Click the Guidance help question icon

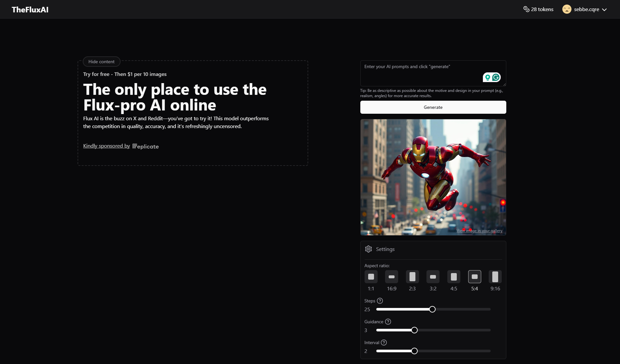pos(388,322)
